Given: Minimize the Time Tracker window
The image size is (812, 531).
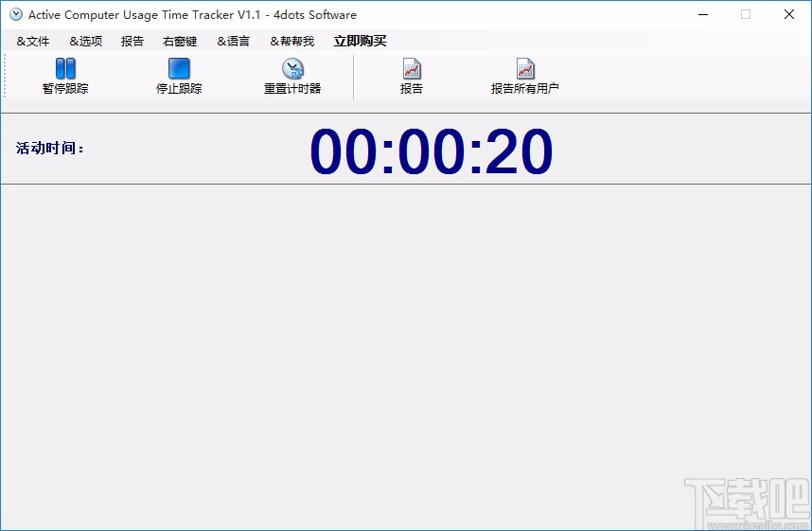Looking at the screenshot, I should pos(703,14).
